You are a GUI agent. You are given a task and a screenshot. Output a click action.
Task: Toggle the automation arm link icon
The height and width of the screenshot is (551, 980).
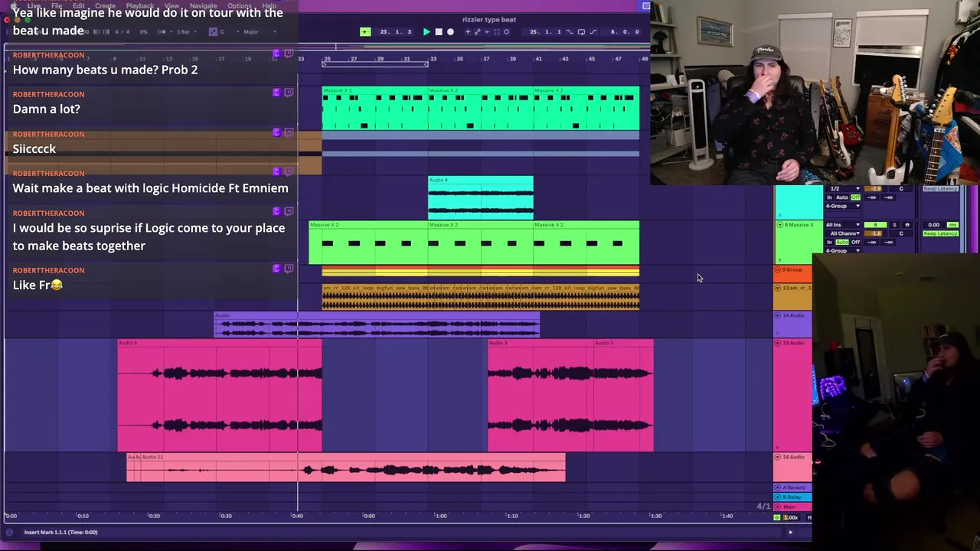click(478, 31)
